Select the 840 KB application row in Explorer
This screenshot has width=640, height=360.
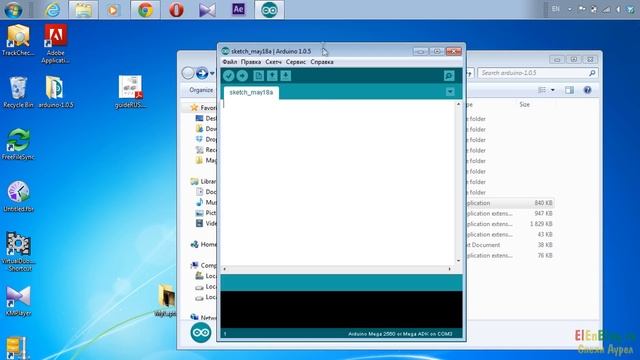[510, 203]
